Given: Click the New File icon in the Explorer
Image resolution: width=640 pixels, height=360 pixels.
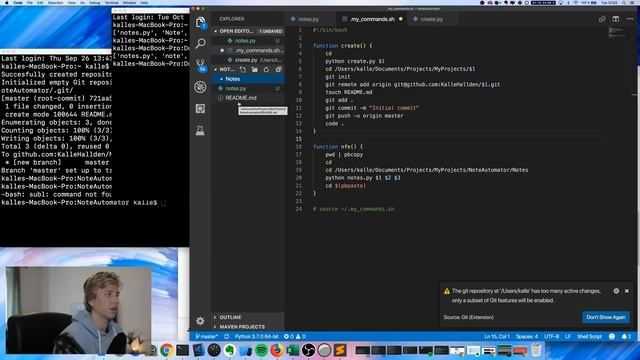Looking at the screenshot, I should click(242, 69).
